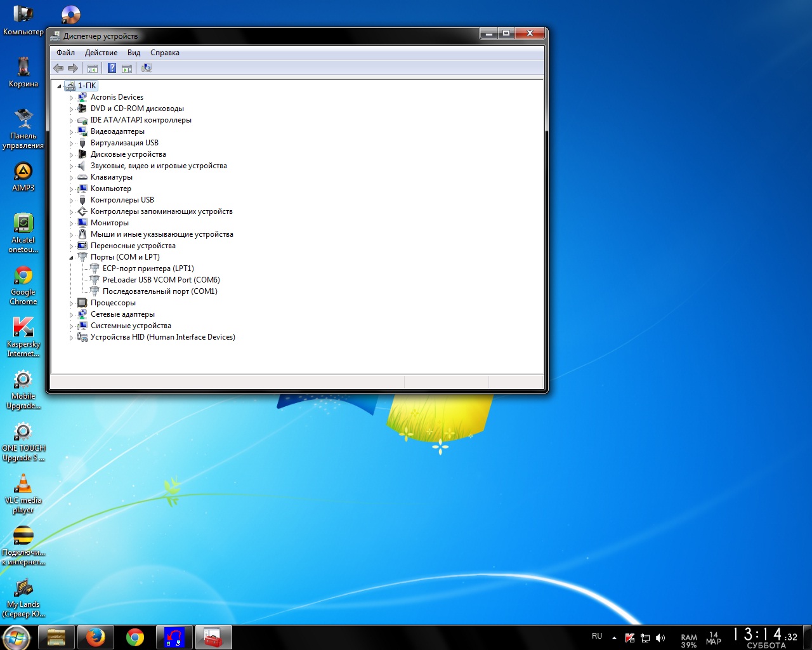Click the scan for hardware changes icon

(147, 68)
